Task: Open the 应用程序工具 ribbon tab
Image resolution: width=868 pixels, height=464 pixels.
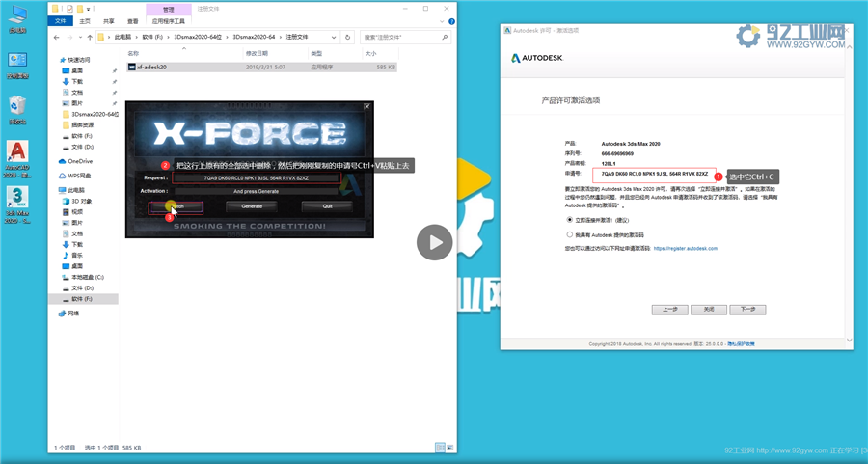Action: point(169,21)
